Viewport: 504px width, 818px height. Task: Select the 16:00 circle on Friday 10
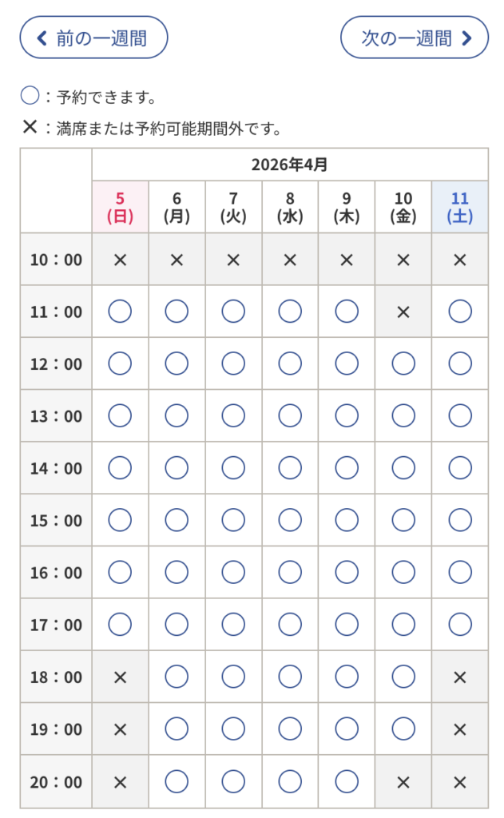(403, 572)
